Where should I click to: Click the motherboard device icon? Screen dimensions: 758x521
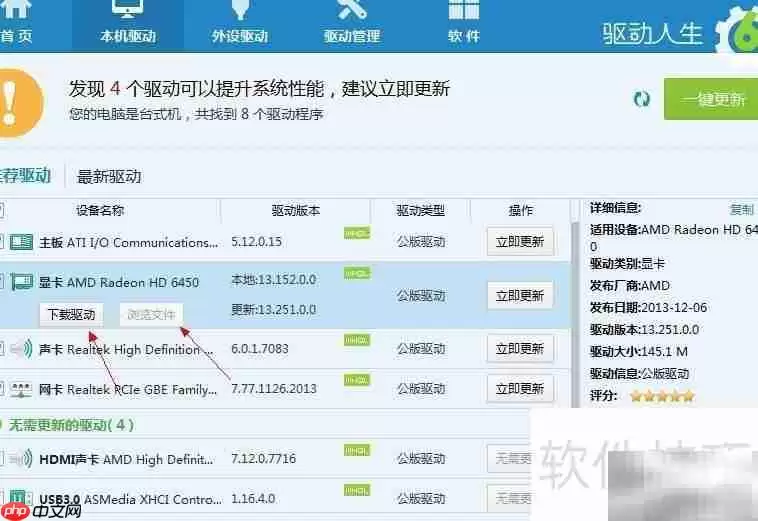(21, 242)
